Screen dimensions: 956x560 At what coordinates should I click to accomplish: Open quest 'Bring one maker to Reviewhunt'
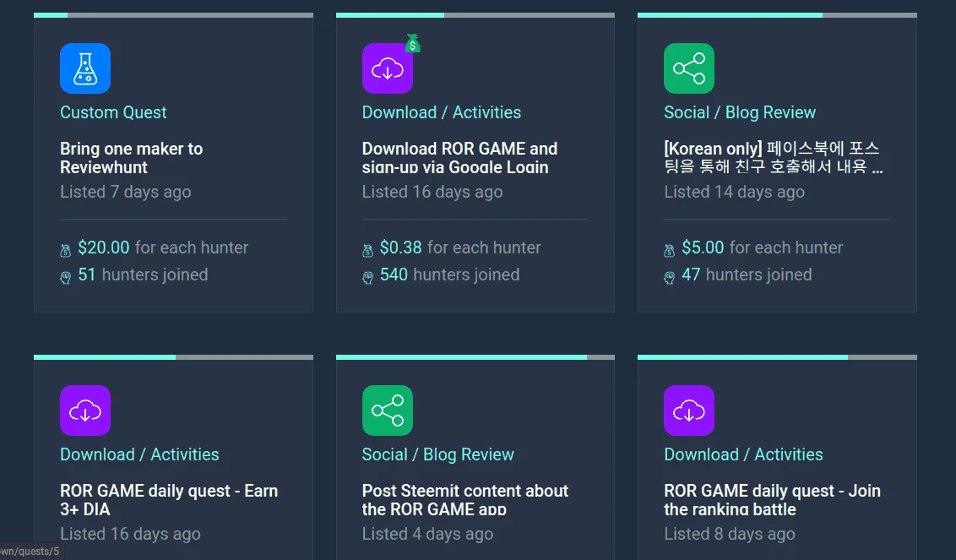tap(131, 158)
